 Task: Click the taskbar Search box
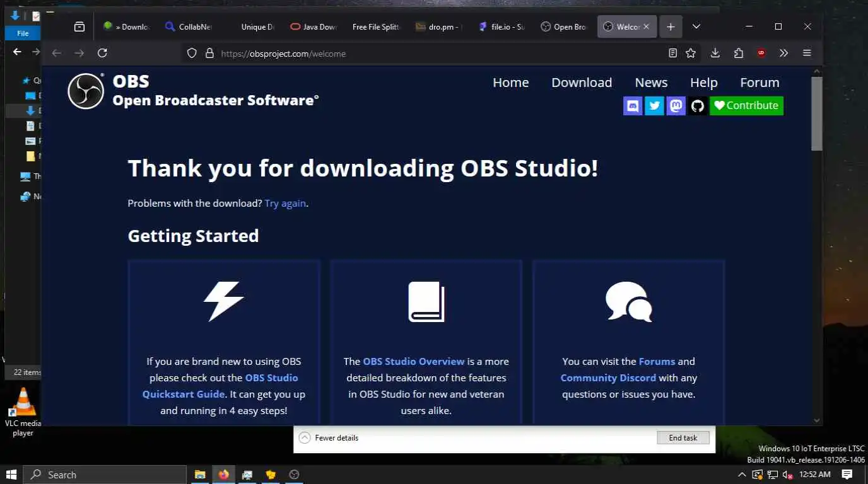point(105,475)
